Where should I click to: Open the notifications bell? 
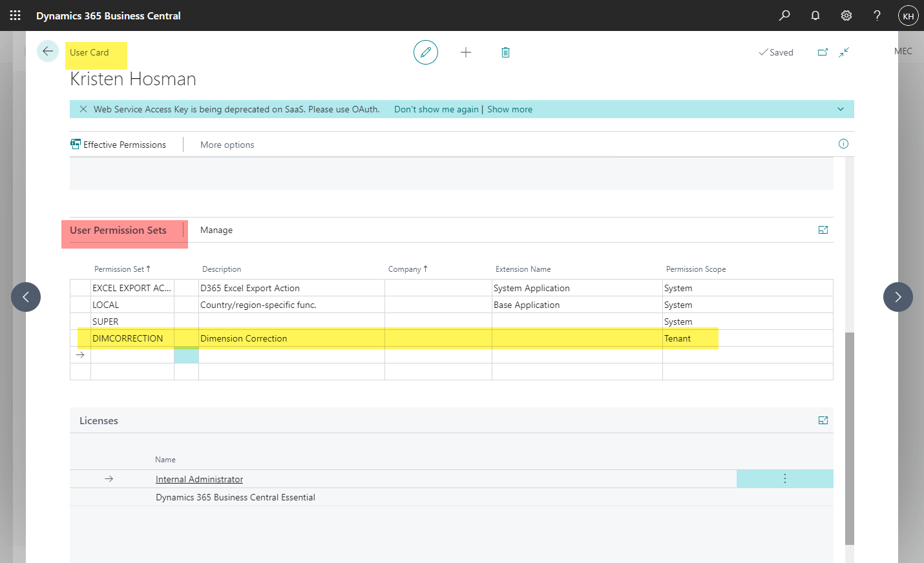[x=815, y=15]
